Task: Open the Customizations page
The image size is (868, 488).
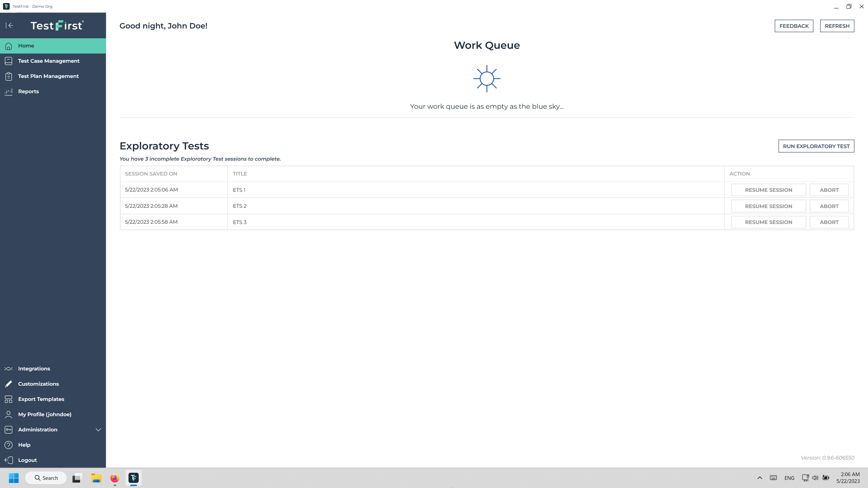Action: 38,384
